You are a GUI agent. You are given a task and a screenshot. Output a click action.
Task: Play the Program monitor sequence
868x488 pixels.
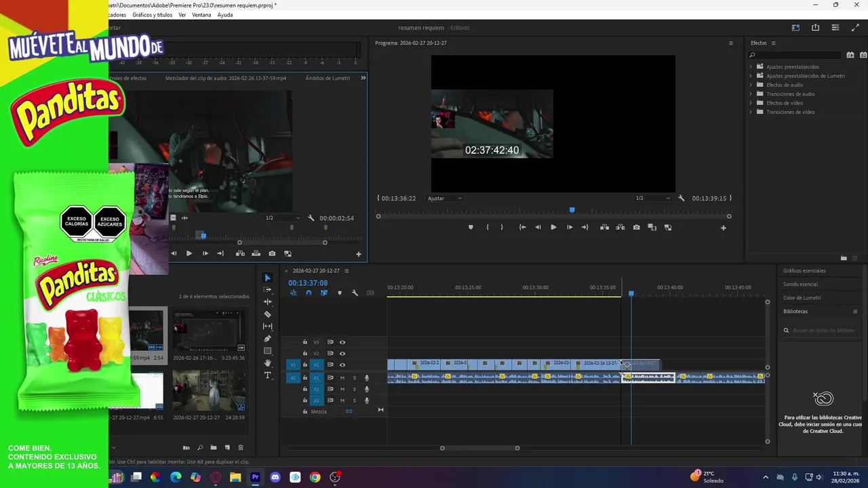tap(553, 228)
